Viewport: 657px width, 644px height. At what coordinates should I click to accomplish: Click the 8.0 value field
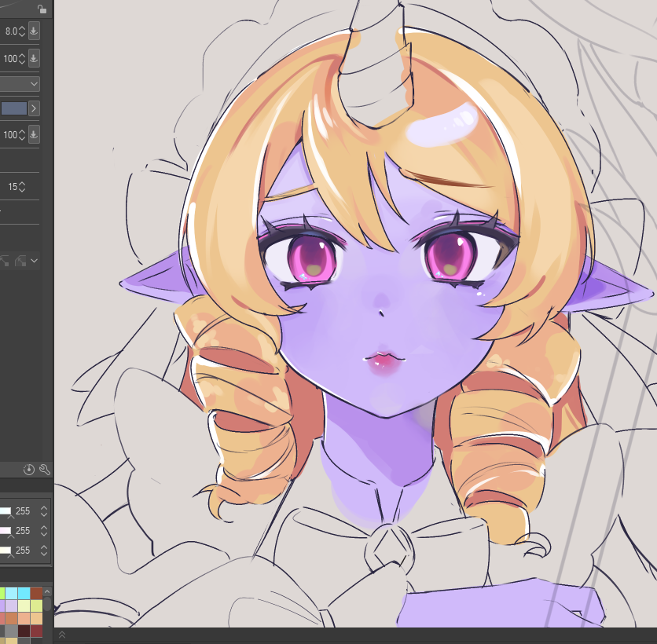pyautogui.click(x=11, y=31)
